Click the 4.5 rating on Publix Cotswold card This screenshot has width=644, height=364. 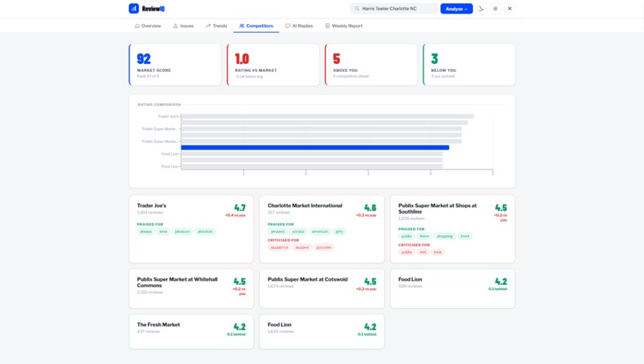(x=370, y=282)
